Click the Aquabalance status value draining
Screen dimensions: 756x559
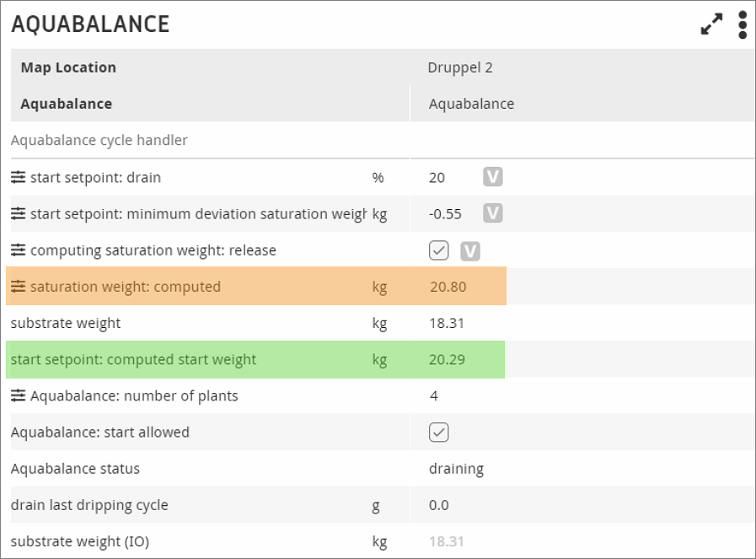pyautogui.click(x=456, y=469)
